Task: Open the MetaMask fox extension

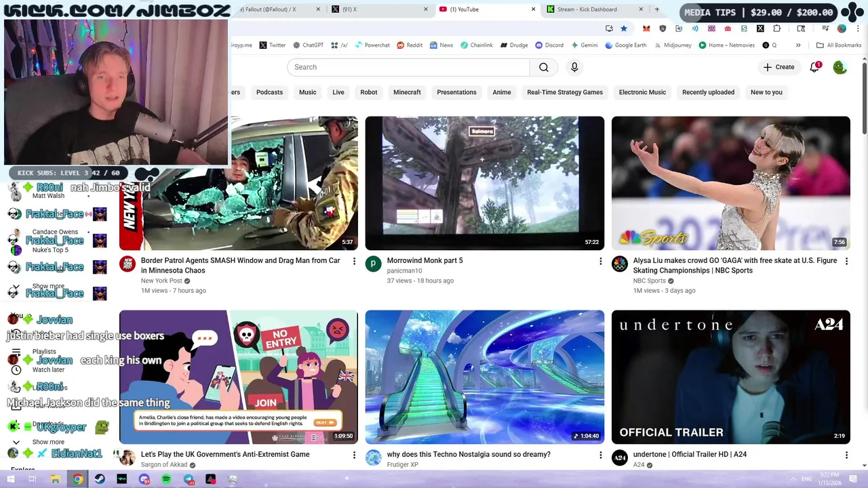Action: pyautogui.click(x=646, y=28)
